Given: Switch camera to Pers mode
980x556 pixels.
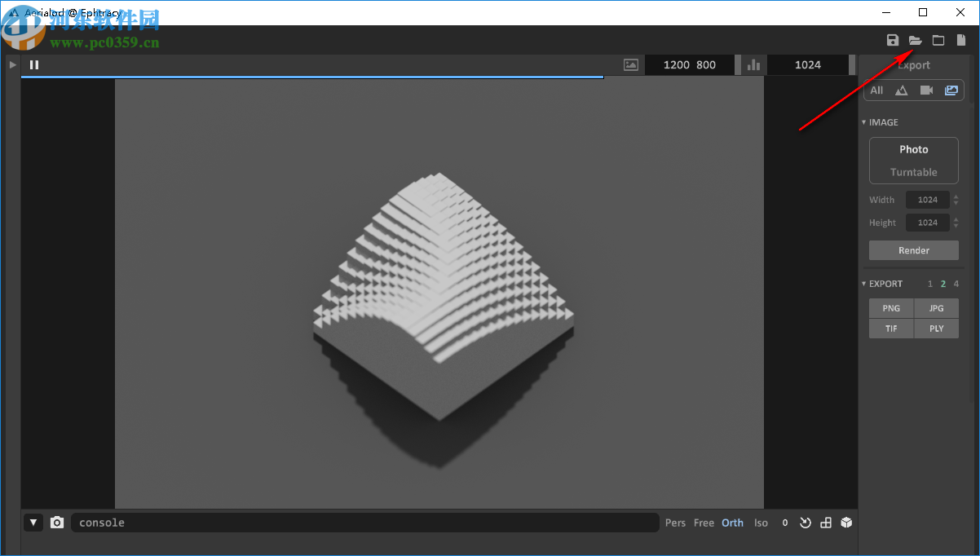Looking at the screenshot, I should (675, 523).
